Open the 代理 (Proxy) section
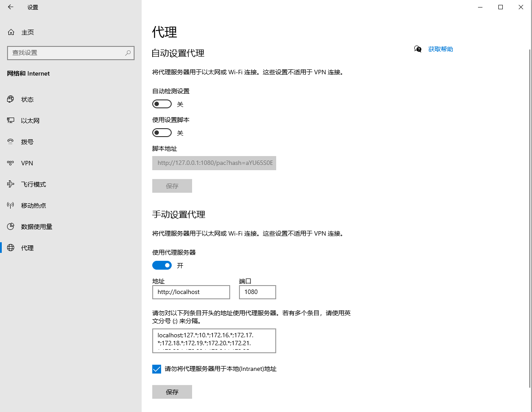Screen dimensions: 532x412 click(27, 248)
